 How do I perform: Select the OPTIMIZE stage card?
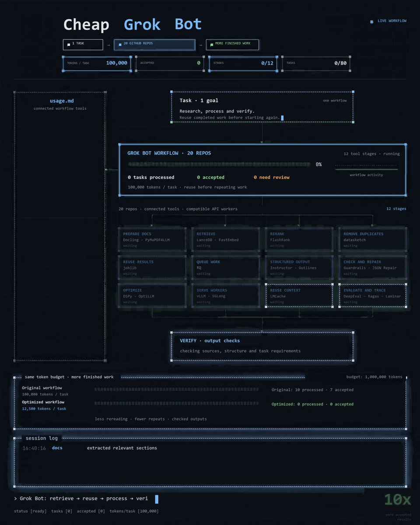pyautogui.click(x=152, y=295)
